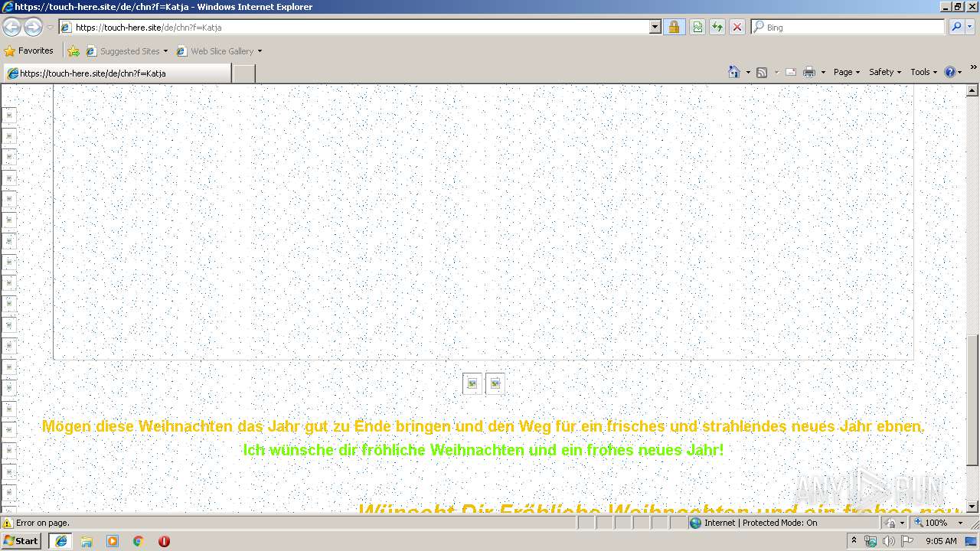Open a new blank tab
This screenshot has width=980, height=551.
[x=243, y=73]
